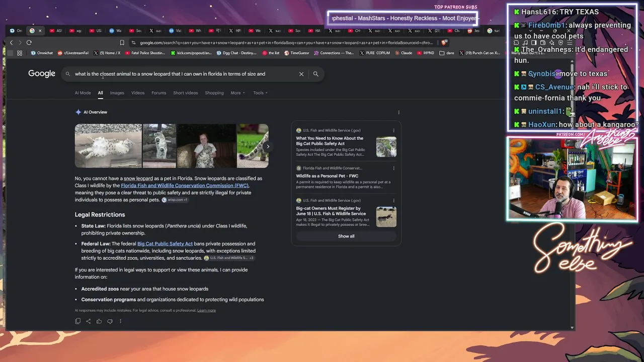Switch to Forums results tab
The height and width of the screenshot is (362, 644).
pyautogui.click(x=159, y=93)
